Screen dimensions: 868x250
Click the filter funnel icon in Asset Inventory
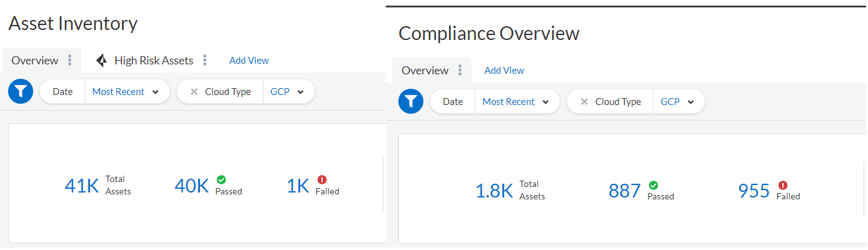(21, 91)
